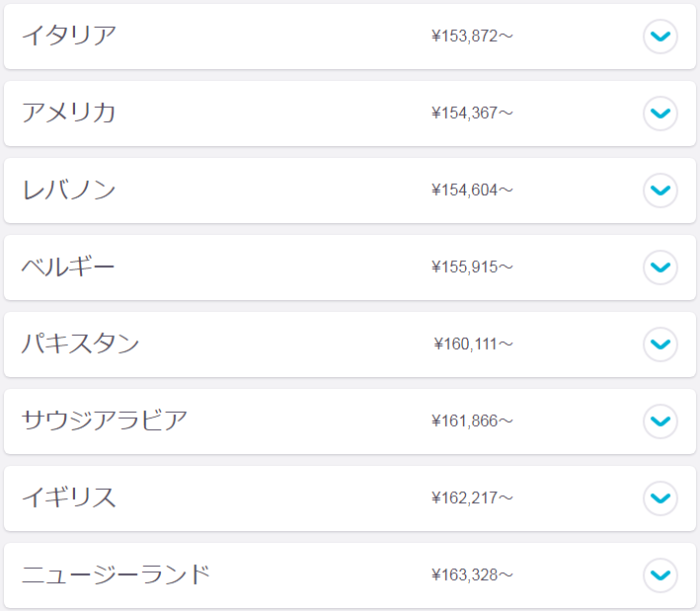Screen dimensions: 700x611
Task: Choose the パキスタン country label
Action: click(80, 344)
